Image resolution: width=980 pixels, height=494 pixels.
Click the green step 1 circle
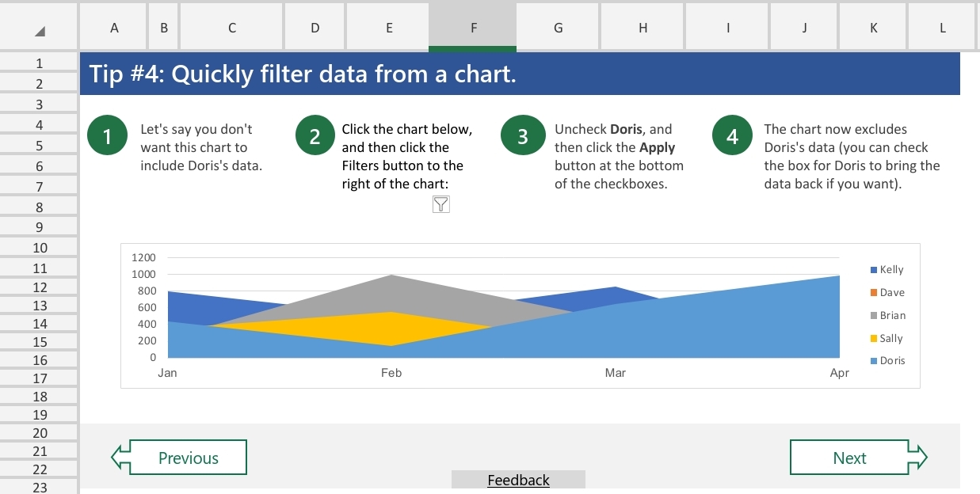(107, 135)
